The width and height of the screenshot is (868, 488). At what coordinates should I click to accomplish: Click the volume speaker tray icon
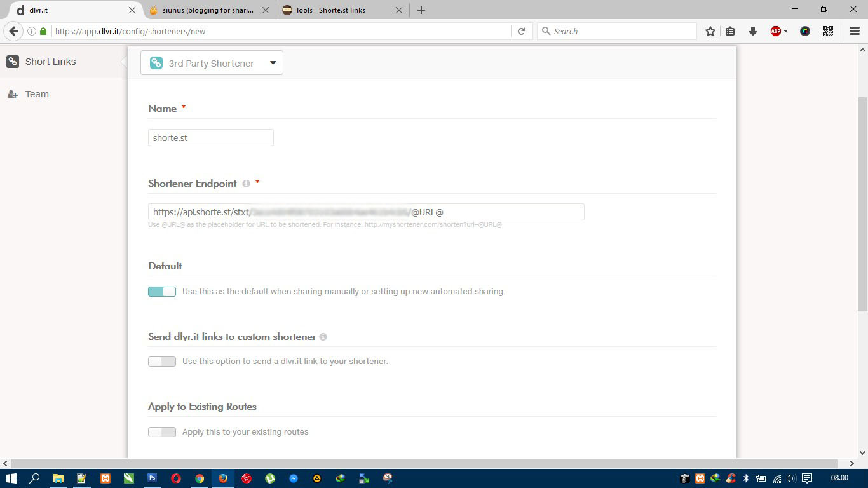[791, 478]
